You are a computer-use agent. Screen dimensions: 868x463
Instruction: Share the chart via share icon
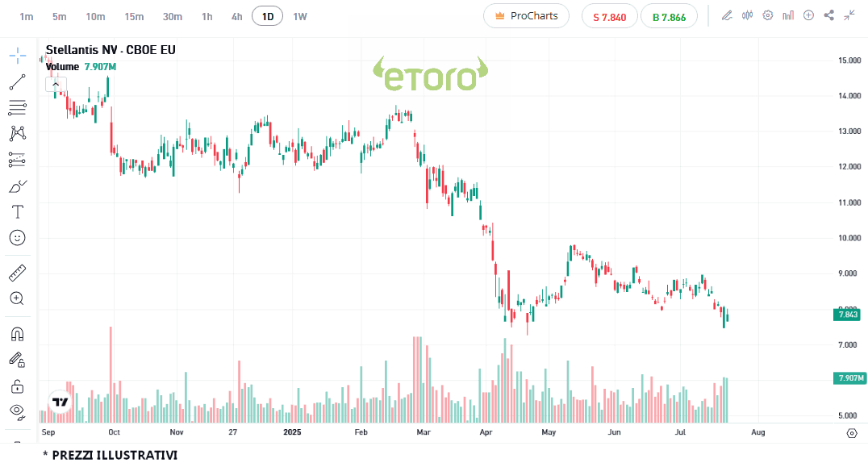(x=829, y=15)
